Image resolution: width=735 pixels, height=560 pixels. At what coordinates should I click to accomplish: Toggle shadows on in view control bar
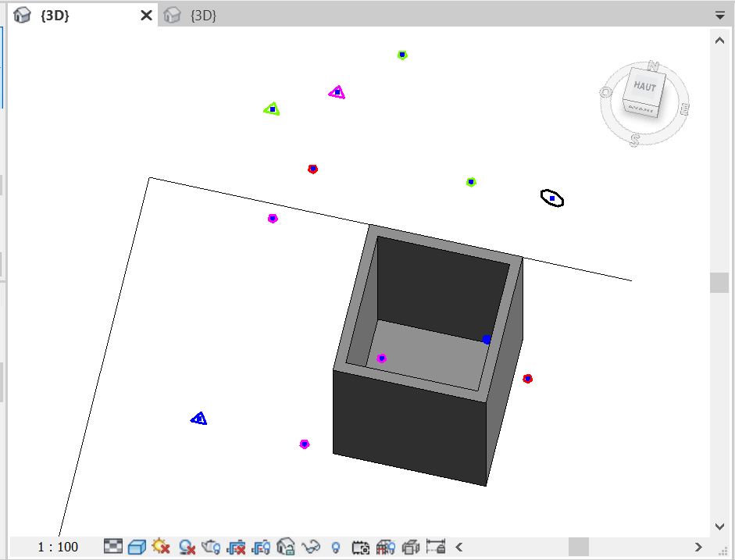point(187,547)
